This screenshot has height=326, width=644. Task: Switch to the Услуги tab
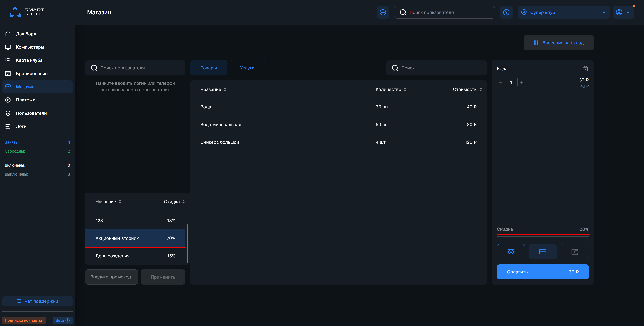pos(247,68)
